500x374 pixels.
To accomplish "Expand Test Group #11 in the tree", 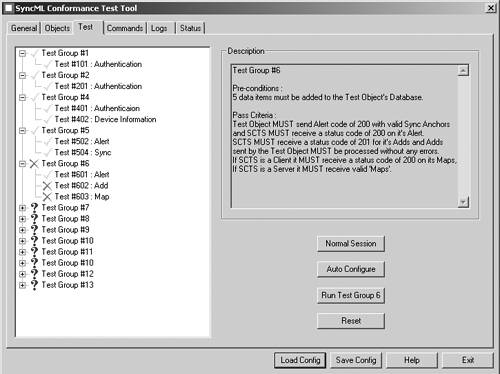I will [x=22, y=252].
